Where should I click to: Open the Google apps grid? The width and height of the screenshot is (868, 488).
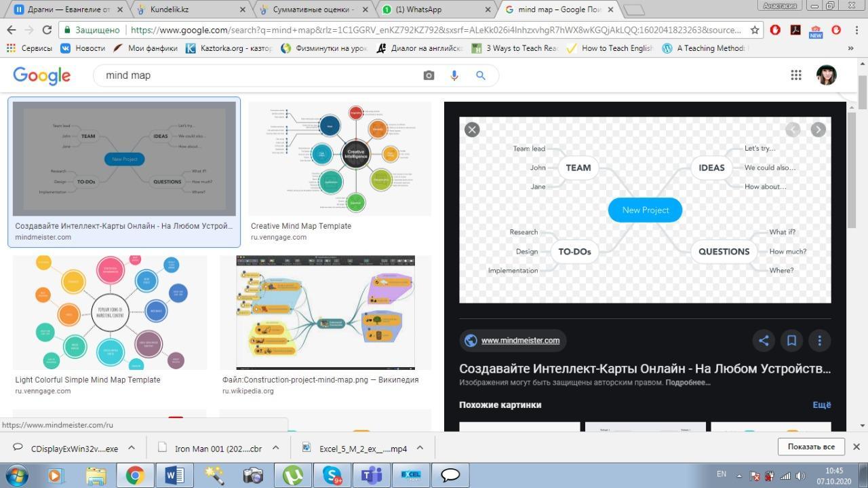point(796,75)
